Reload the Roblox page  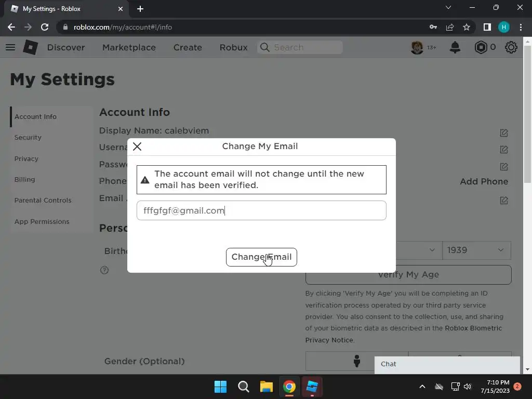point(45,27)
